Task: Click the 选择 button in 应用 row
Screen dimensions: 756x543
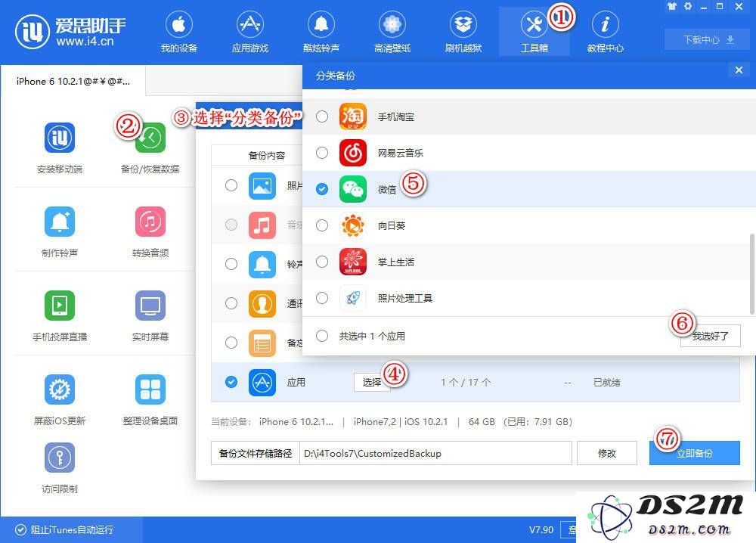Action: pos(372,383)
